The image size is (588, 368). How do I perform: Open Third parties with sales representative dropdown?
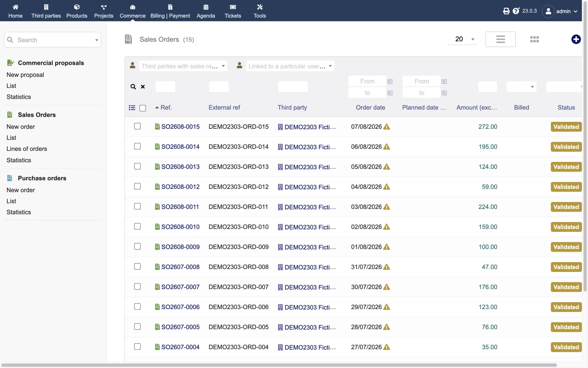pyautogui.click(x=183, y=66)
